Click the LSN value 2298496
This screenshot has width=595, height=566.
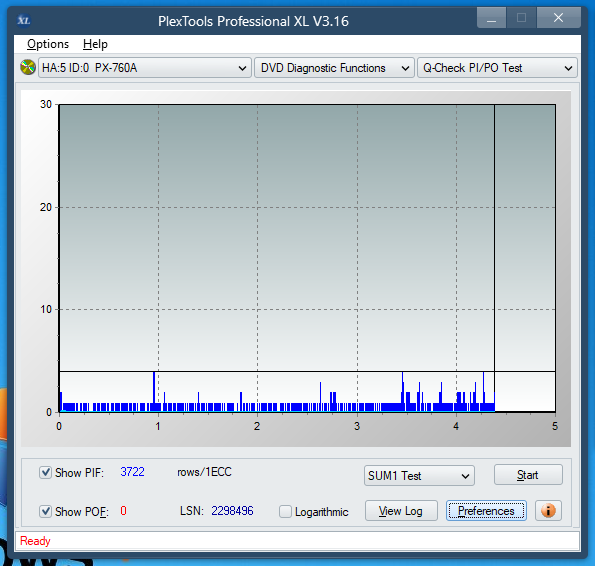(x=232, y=511)
